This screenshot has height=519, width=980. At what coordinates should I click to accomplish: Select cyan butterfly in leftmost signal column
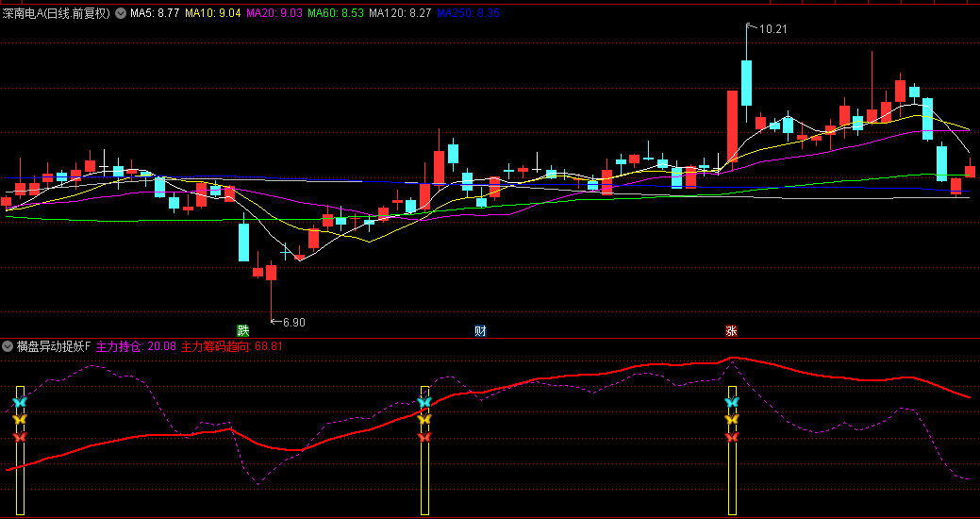(20, 401)
